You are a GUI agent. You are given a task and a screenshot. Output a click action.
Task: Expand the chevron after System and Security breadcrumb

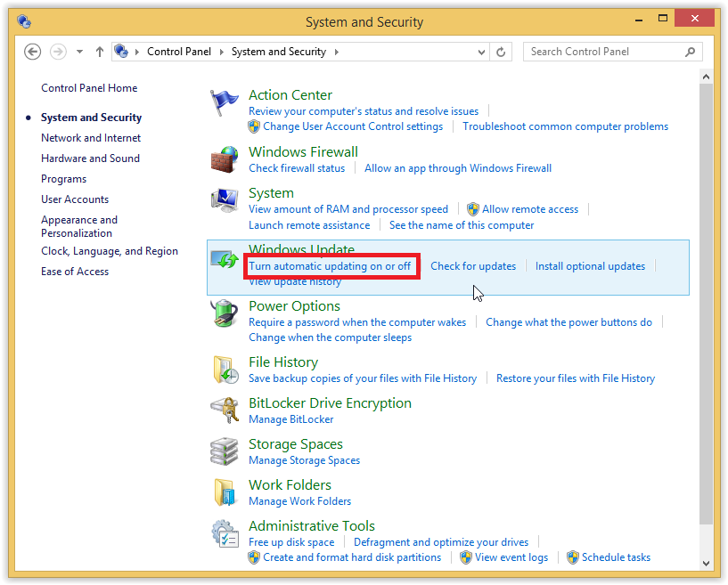336,52
